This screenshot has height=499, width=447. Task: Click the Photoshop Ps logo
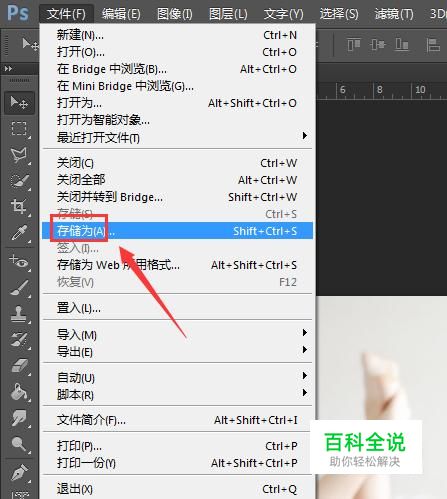[18, 13]
